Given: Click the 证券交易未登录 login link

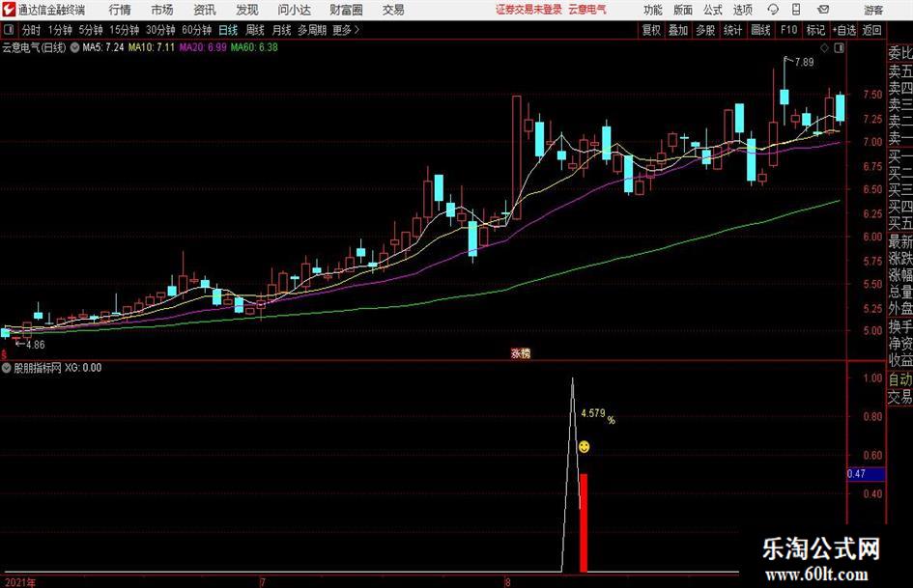Looking at the screenshot, I should (x=528, y=10).
